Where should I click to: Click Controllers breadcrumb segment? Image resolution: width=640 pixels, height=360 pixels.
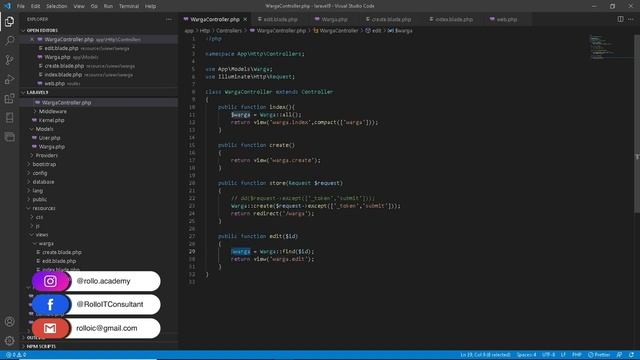click(x=229, y=31)
